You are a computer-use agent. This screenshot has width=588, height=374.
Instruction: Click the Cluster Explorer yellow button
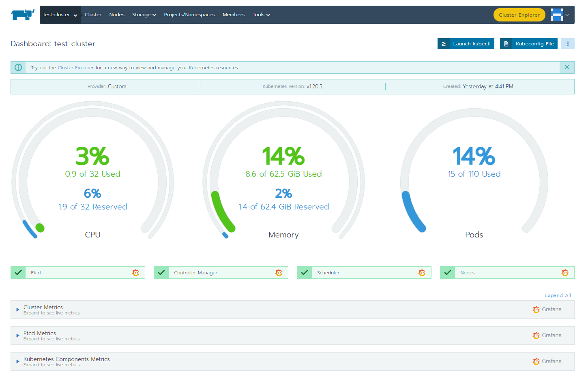[519, 15]
